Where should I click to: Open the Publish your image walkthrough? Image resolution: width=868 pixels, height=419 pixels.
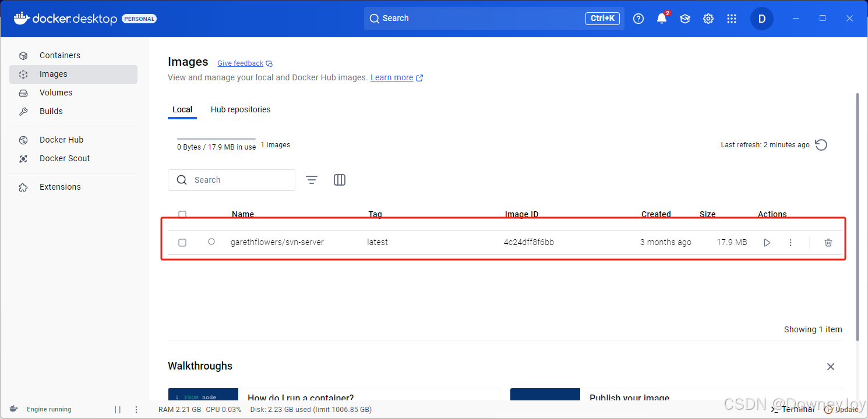676,395
